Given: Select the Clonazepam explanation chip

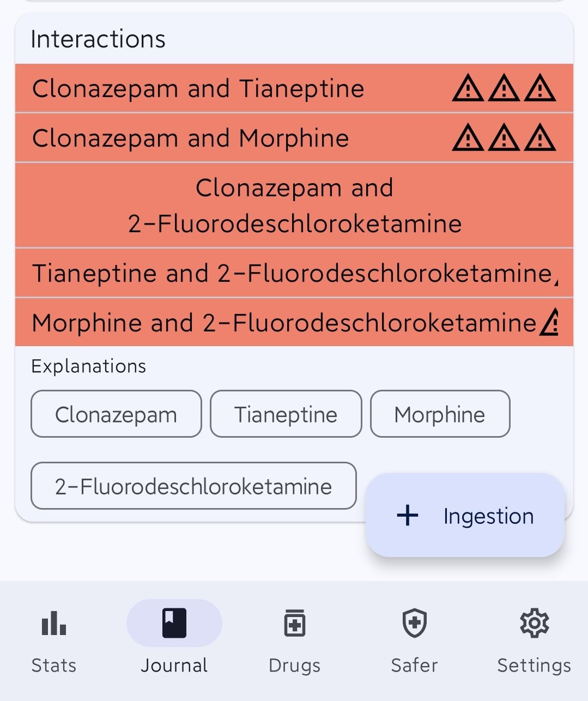Looking at the screenshot, I should (x=116, y=414).
